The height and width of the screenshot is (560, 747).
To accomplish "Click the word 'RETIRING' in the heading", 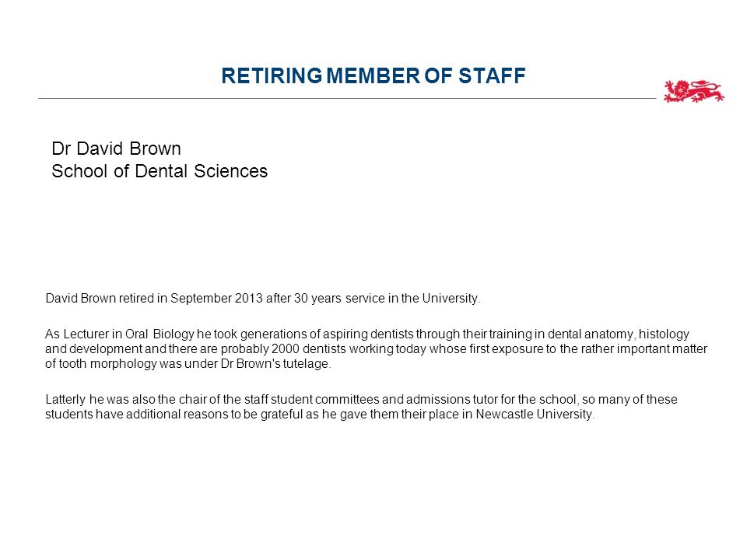I will pyautogui.click(x=272, y=75).
